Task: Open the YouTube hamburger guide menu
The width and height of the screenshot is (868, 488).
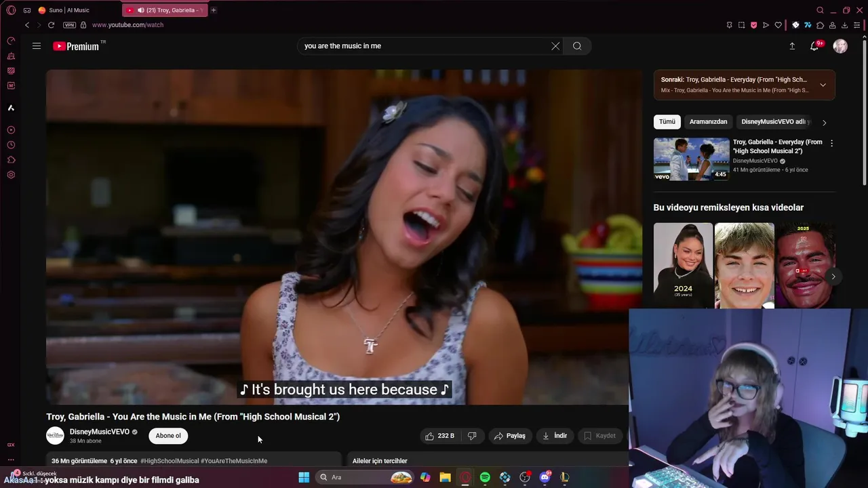Action: pyautogui.click(x=37, y=46)
